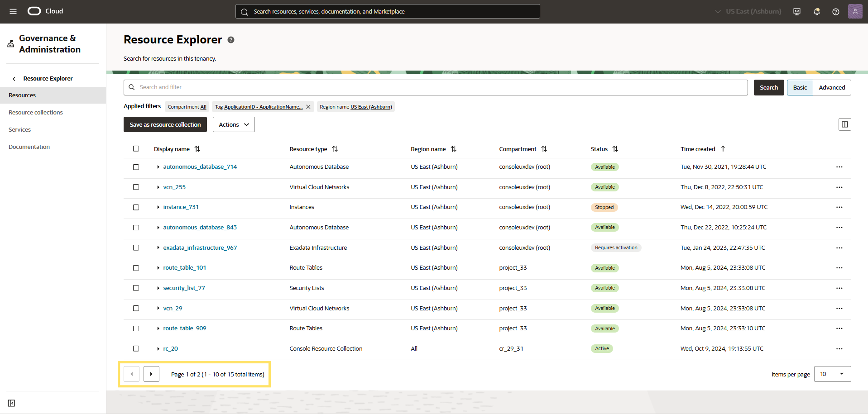Check the select-all checkbox in table header
Viewport: 868px width, 414px height.
pos(136,148)
